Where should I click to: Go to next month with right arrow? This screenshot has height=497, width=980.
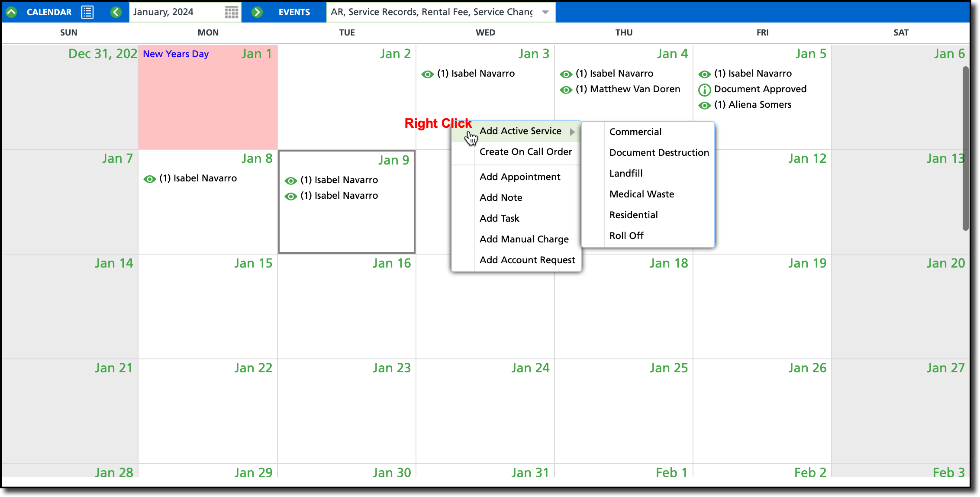257,12
